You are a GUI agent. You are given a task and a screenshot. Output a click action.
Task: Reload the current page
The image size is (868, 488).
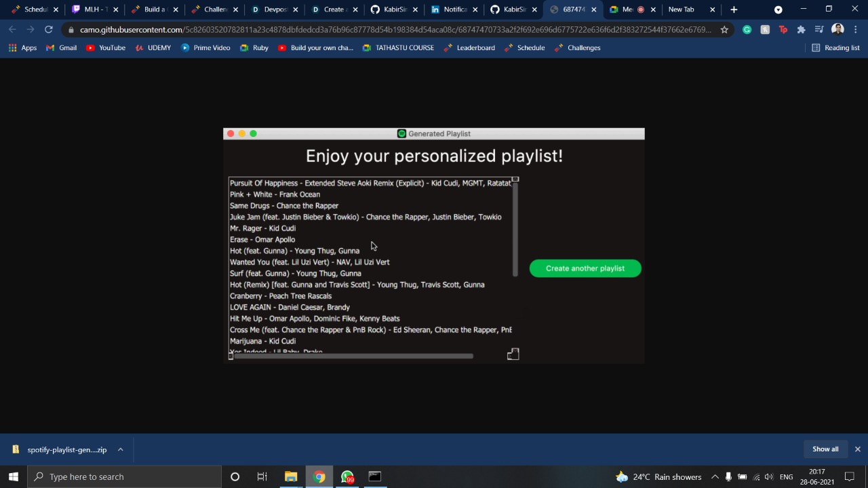49,30
